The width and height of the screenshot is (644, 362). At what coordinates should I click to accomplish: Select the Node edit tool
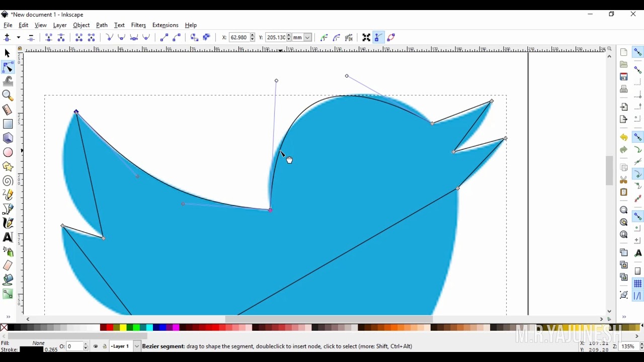[8, 67]
